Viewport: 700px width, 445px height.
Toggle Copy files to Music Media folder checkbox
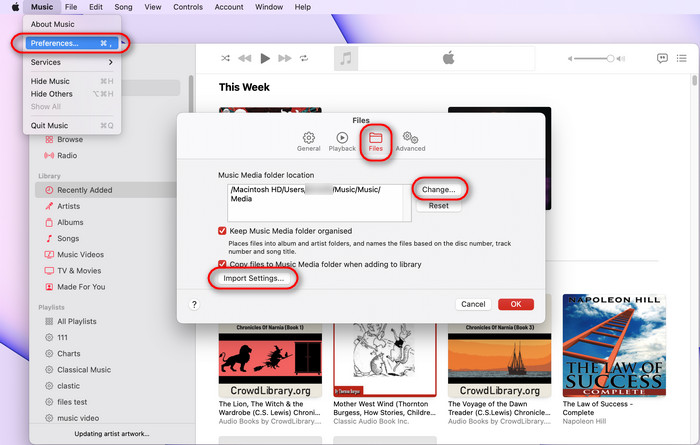click(x=222, y=264)
